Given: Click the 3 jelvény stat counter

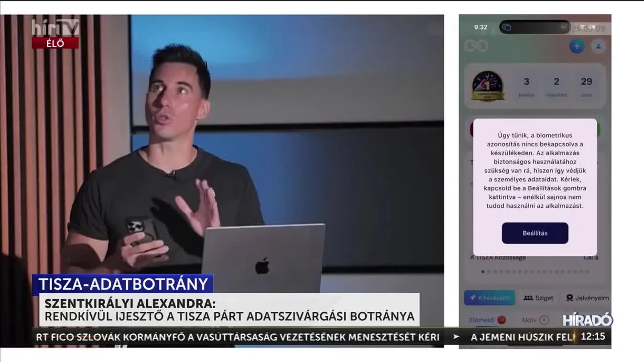Looking at the screenshot, I should pos(527,86).
